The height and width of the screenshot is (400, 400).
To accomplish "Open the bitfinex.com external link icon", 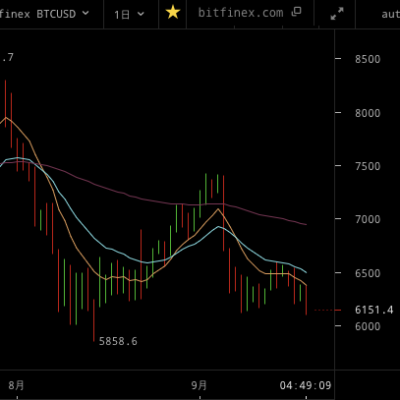I will pyautogui.click(x=296, y=12).
